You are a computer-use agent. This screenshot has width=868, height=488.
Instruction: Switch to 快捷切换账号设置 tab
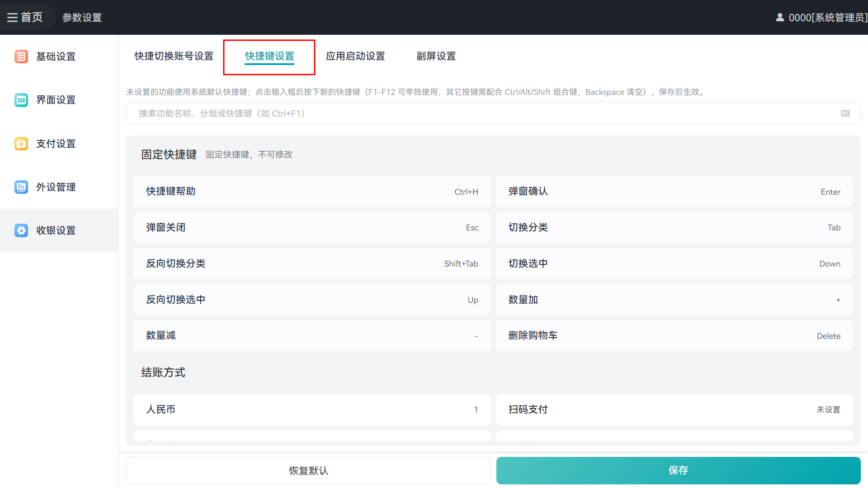(x=174, y=56)
